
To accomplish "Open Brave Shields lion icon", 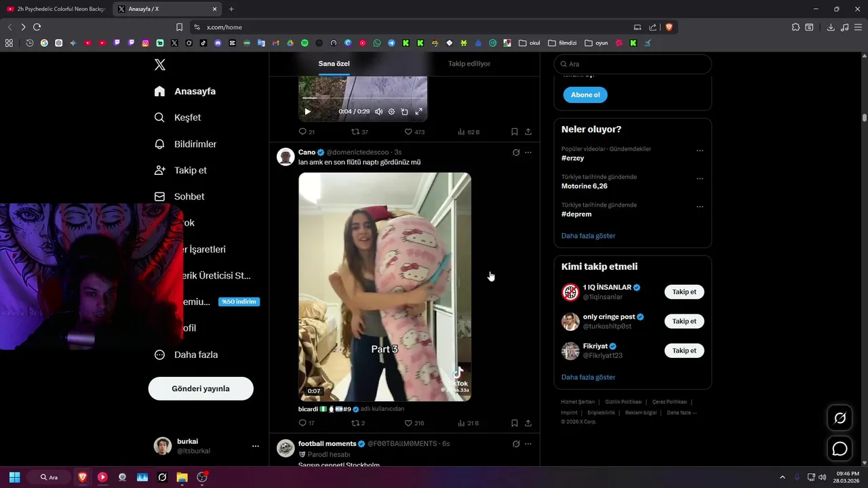I will coord(669,27).
